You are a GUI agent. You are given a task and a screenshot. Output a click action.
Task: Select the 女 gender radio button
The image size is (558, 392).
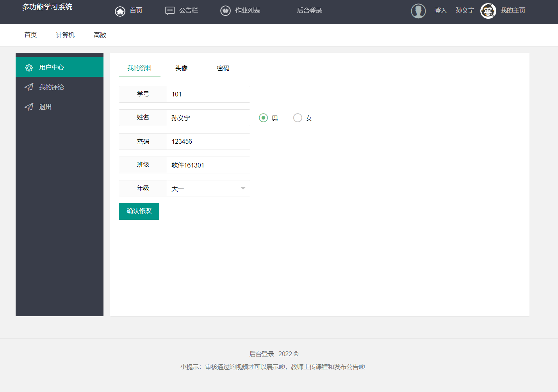[298, 118]
